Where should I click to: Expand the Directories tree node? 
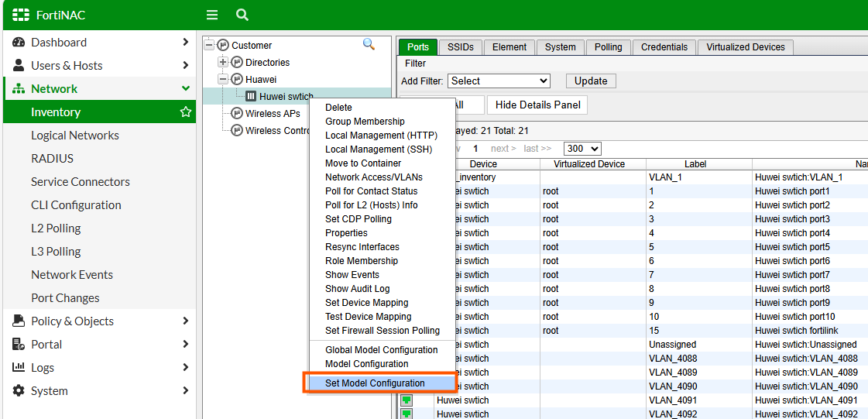[x=223, y=63]
